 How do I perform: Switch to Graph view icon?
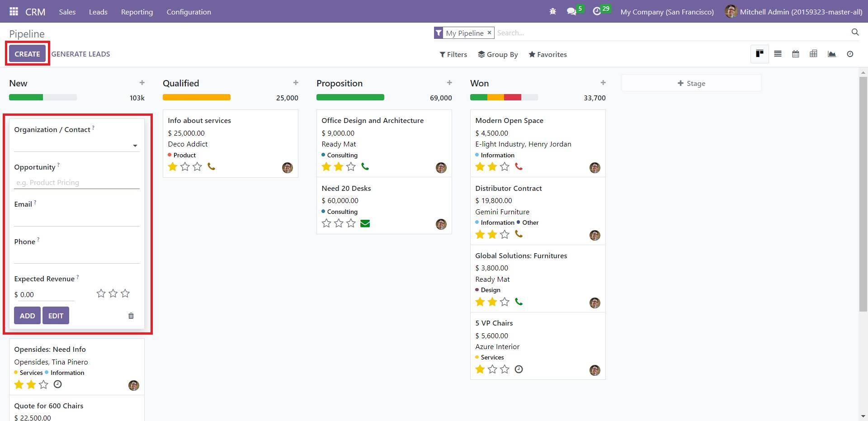(x=831, y=54)
